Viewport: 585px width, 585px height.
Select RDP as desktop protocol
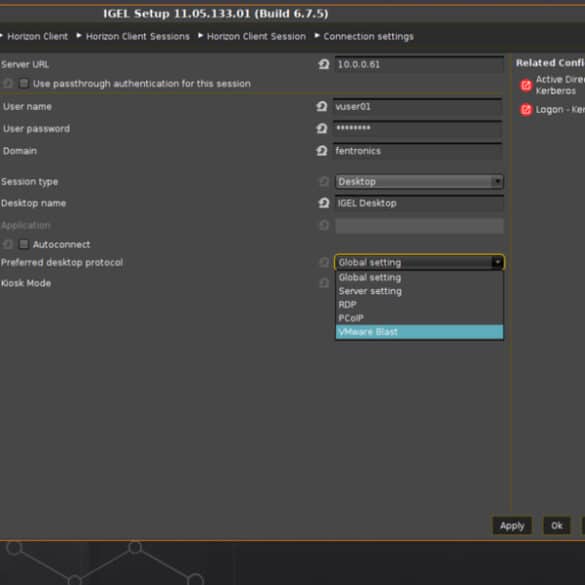419,304
